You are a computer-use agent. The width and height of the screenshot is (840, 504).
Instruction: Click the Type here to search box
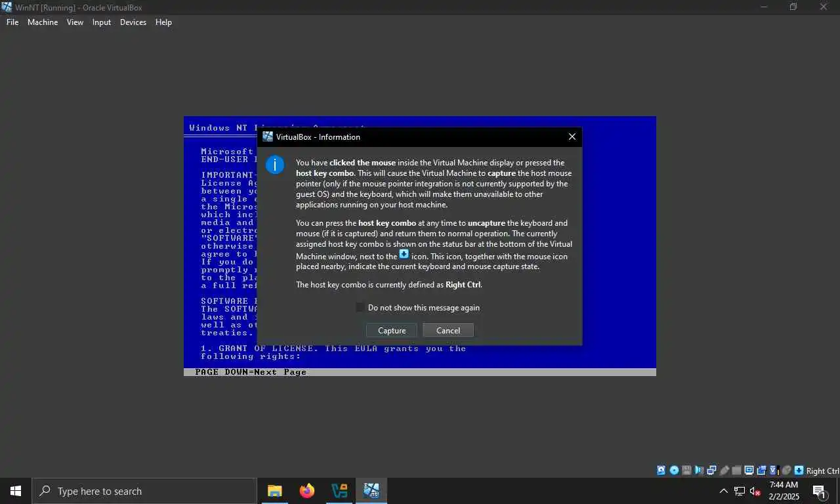click(144, 491)
